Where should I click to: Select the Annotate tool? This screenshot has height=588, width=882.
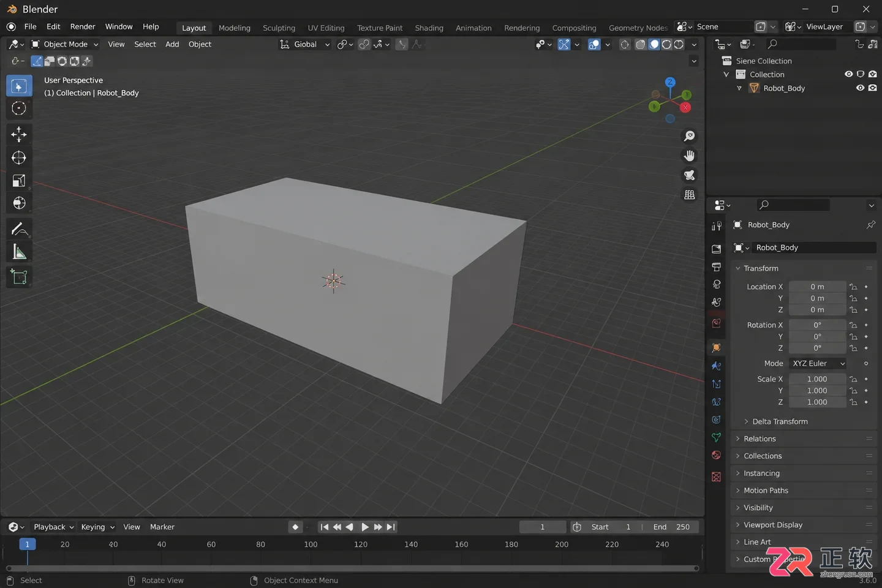(19, 229)
